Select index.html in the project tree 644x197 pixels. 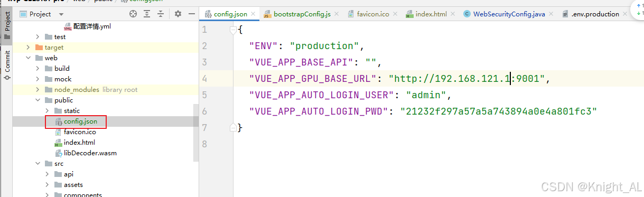pos(74,142)
